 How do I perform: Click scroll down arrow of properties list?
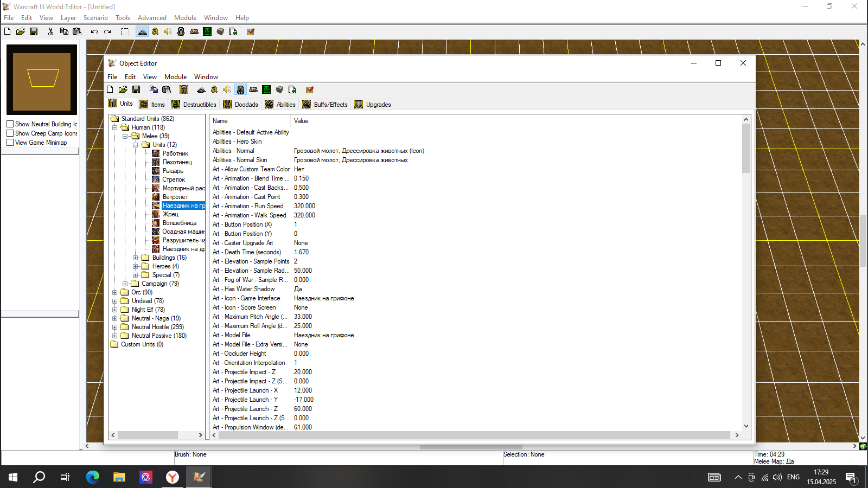746,426
